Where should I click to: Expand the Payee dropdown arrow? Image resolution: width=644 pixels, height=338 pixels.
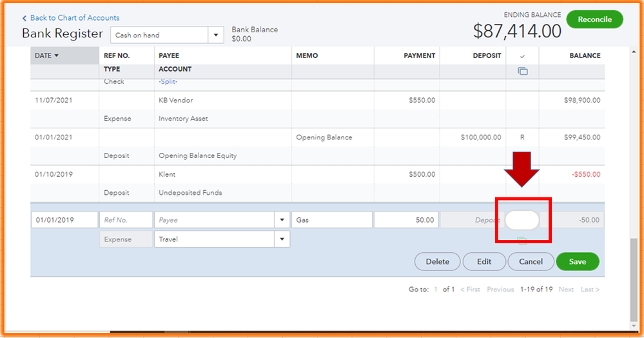click(x=282, y=219)
